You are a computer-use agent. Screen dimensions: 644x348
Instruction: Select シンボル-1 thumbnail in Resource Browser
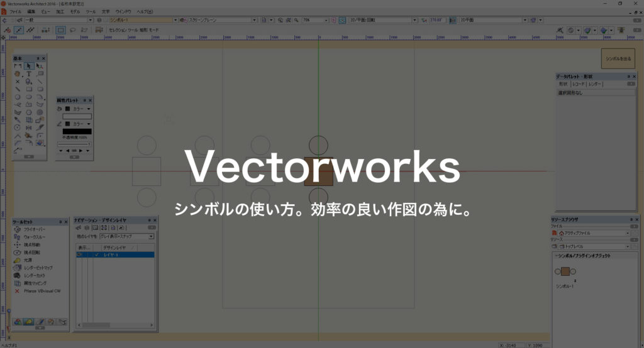pyautogui.click(x=565, y=271)
